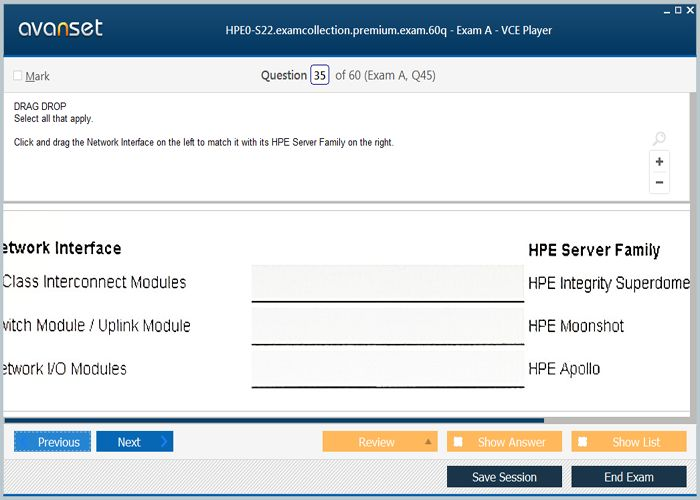Click the Avanset logo
The width and height of the screenshot is (700, 500).
click(60, 28)
